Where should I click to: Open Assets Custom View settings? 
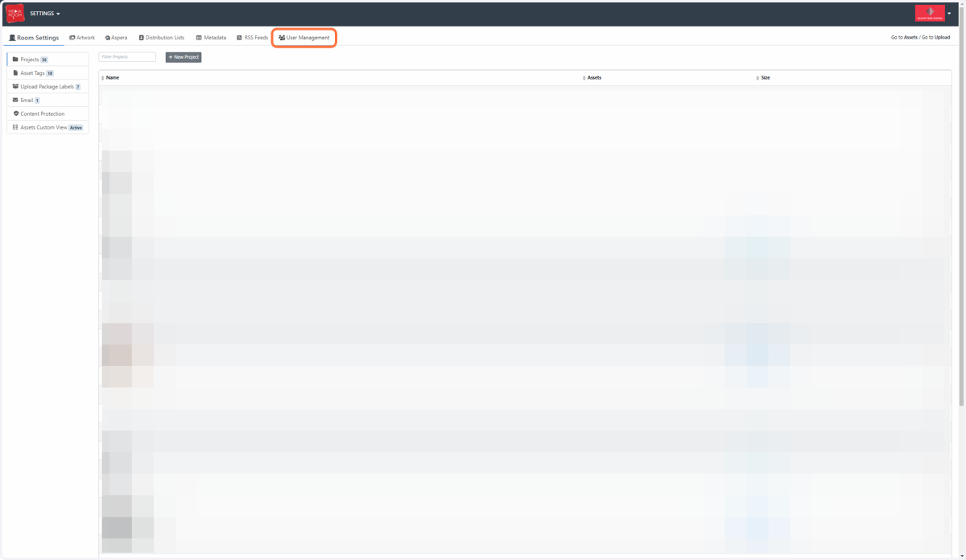pyautogui.click(x=47, y=128)
